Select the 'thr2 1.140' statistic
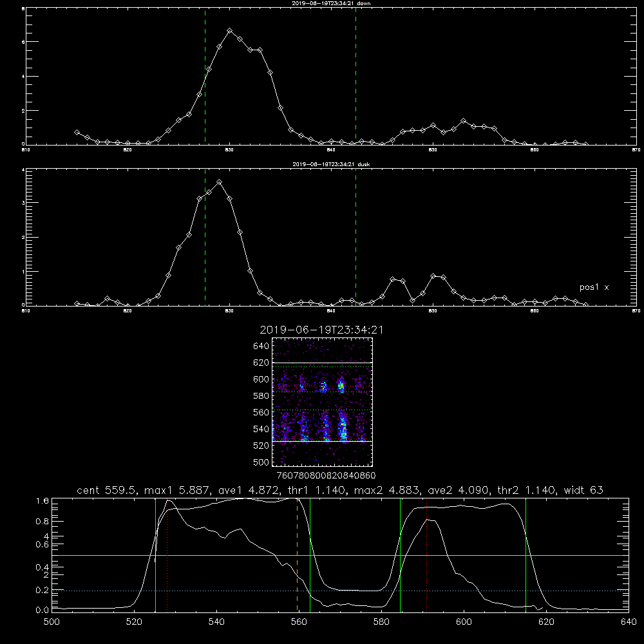This screenshot has height=644, width=644. pos(527,490)
